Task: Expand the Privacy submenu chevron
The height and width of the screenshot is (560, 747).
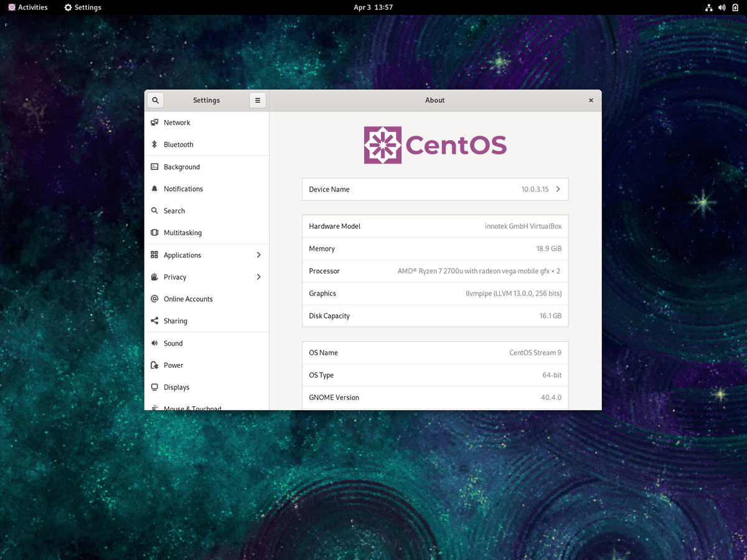Action: click(258, 277)
